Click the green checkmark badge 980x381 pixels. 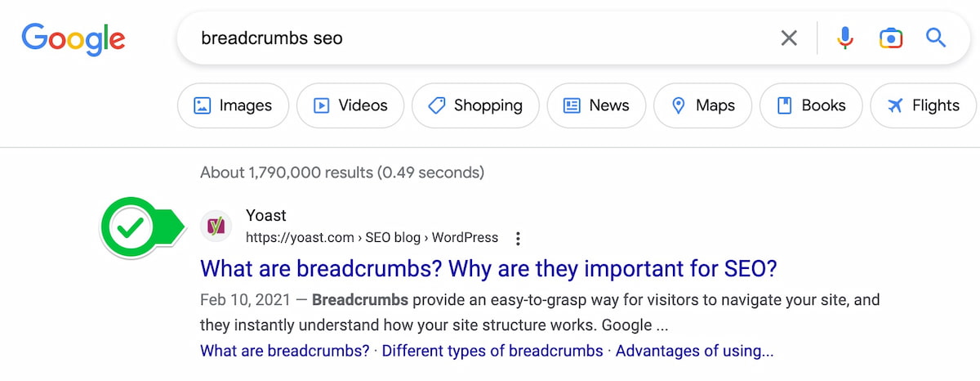coord(129,228)
